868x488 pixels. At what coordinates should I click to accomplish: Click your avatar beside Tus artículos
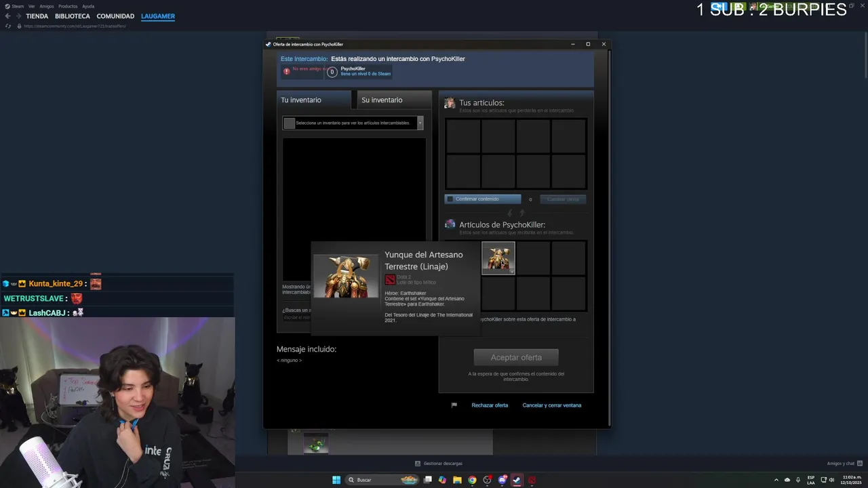pos(450,103)
